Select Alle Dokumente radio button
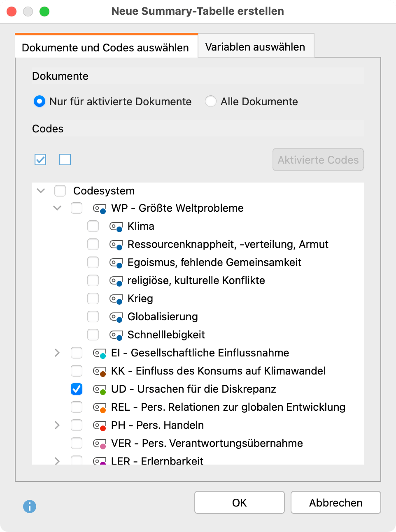 (211, 101)
